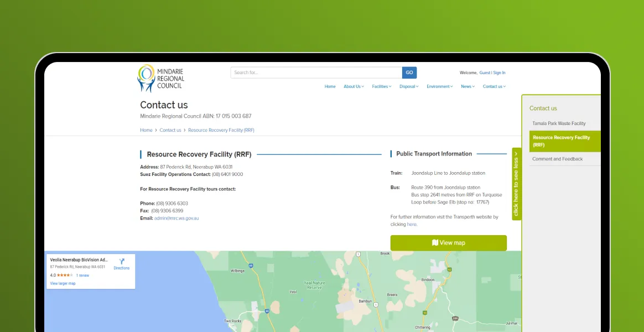Click the phone number (08) 9306 6303
The image size is (644, 332).
click(x=172, y=204)
